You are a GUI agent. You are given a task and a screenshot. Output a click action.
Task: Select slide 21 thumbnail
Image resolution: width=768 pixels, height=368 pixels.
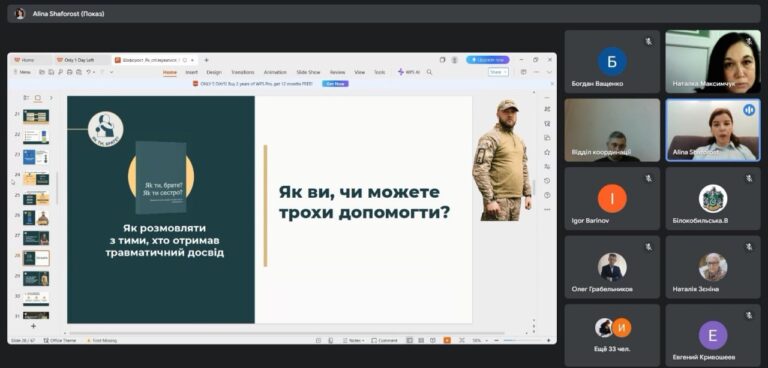pos(36,116)
